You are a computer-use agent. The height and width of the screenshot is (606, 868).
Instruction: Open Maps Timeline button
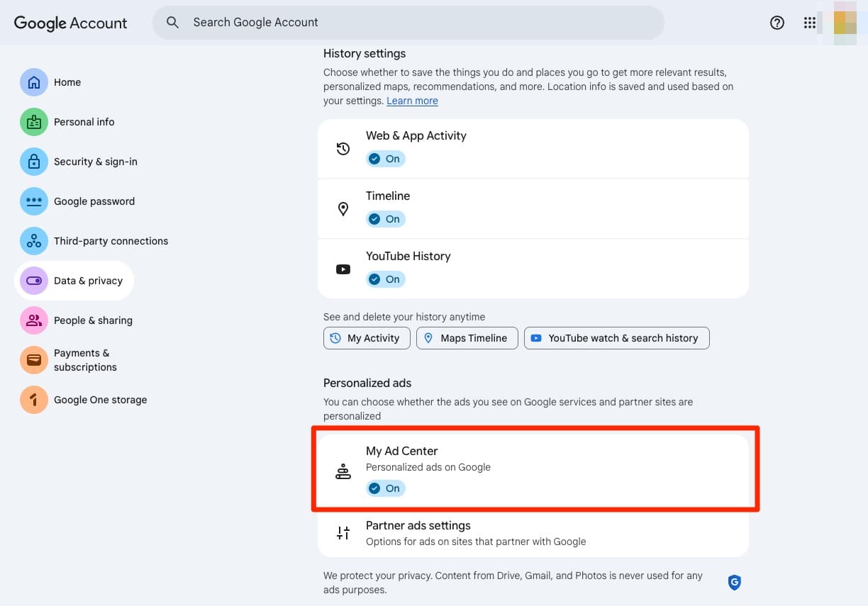[467, 338]
